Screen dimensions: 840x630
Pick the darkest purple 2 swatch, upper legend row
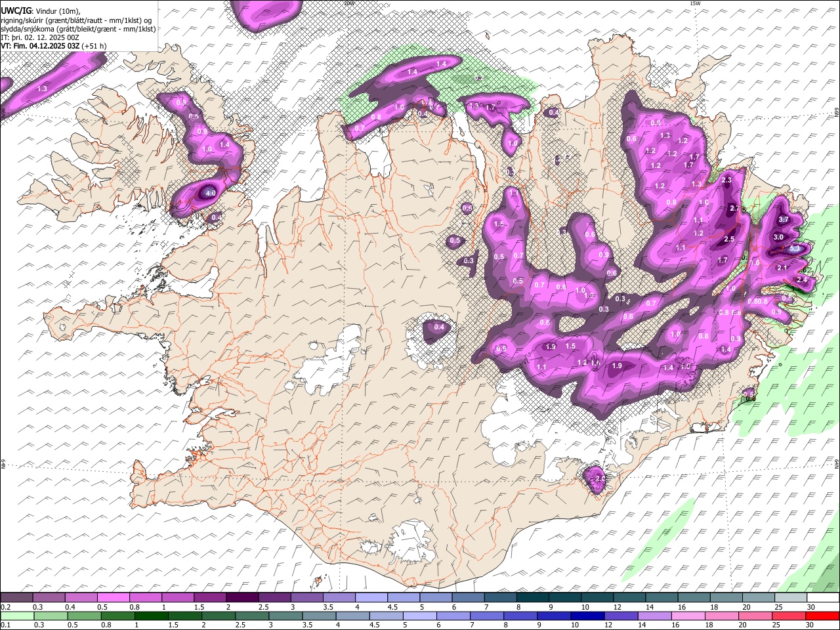point(241,598)
